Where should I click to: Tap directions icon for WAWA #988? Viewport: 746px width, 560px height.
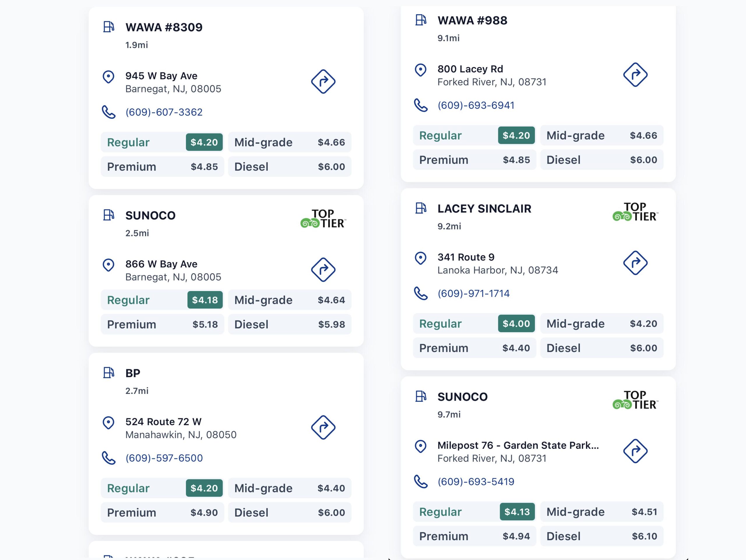click(x=635, y=75)
